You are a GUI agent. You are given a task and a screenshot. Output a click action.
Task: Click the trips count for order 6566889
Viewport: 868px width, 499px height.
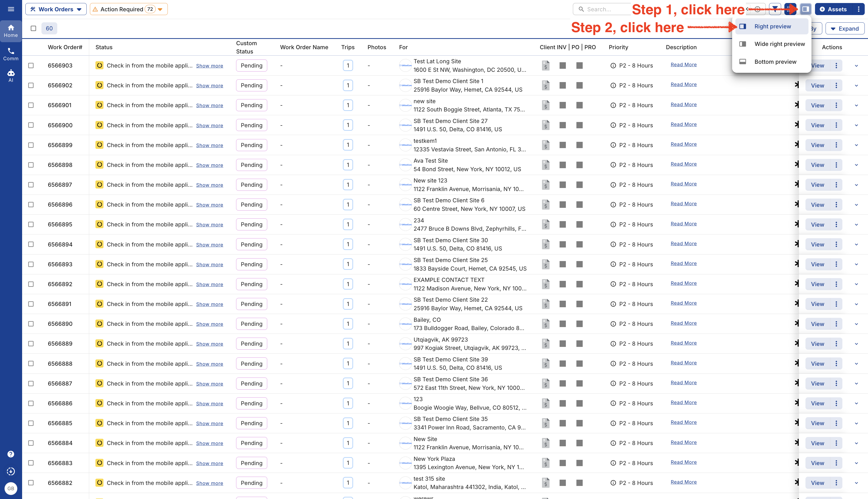click(348, 344)
